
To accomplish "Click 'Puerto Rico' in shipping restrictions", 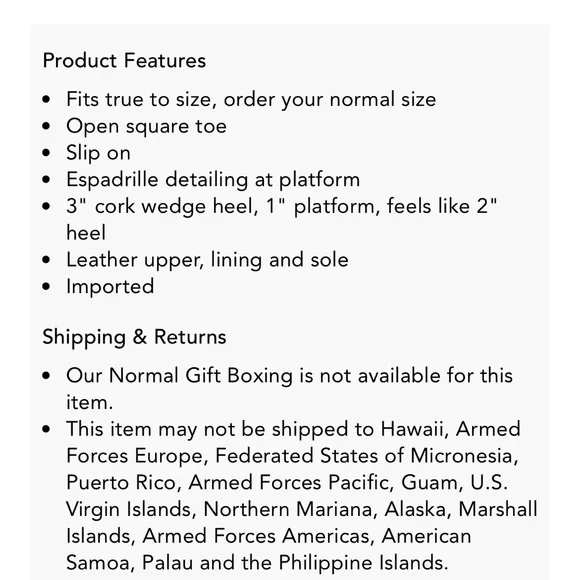I will tap(124, 482).
